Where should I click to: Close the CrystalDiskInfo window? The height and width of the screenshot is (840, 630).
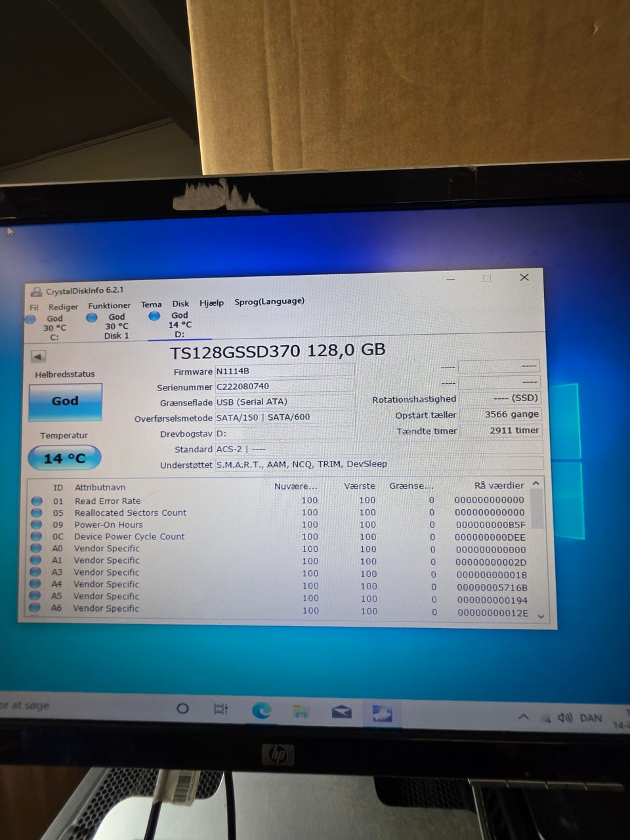point(524,278)
